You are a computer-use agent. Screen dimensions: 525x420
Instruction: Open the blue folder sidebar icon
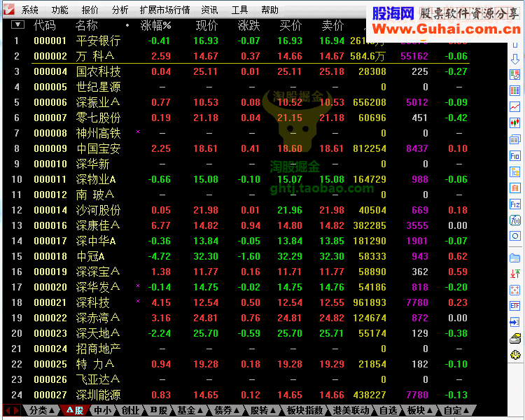click(x=515, y=258)
